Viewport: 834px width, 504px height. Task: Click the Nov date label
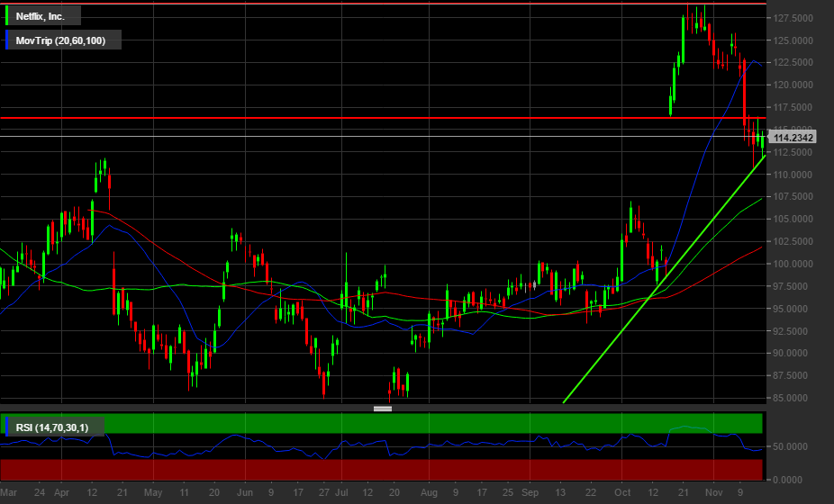pyautogui.click(x=714, y=492)
